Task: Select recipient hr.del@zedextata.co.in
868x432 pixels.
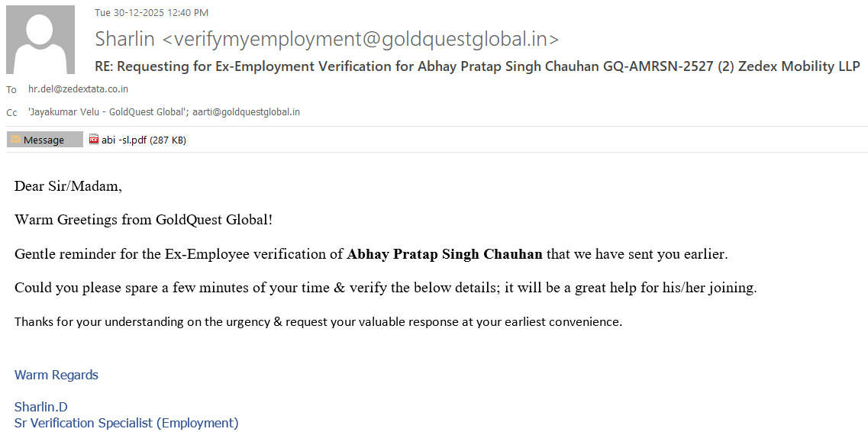Action: point(78,89)
